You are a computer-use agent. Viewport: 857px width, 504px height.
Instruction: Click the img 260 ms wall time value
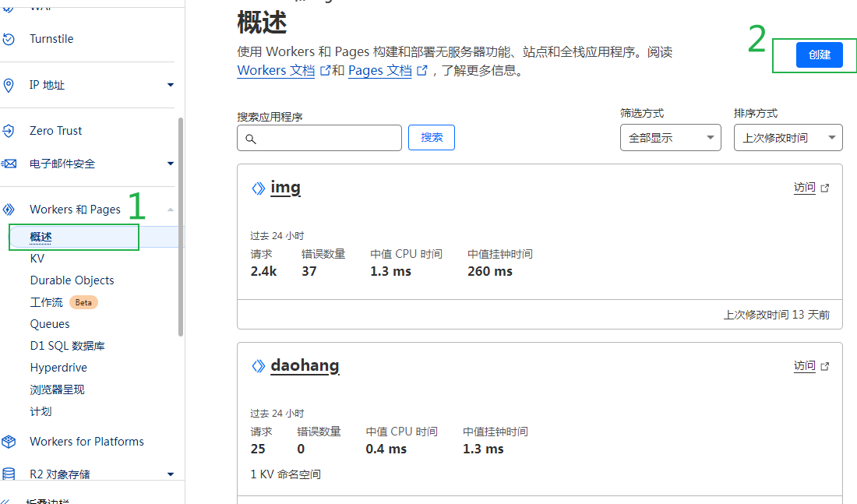490,271
